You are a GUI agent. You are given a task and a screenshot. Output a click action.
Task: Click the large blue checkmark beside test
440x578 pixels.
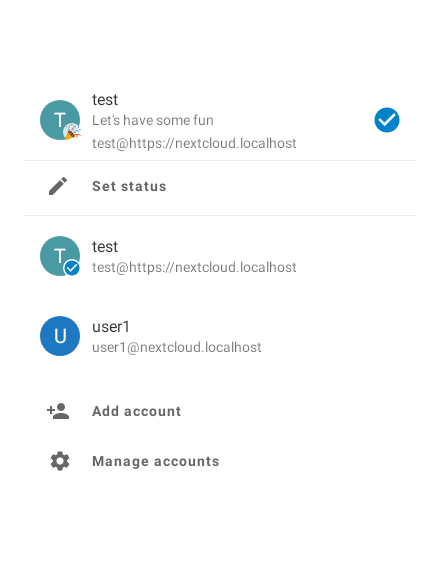click(387, 120)
